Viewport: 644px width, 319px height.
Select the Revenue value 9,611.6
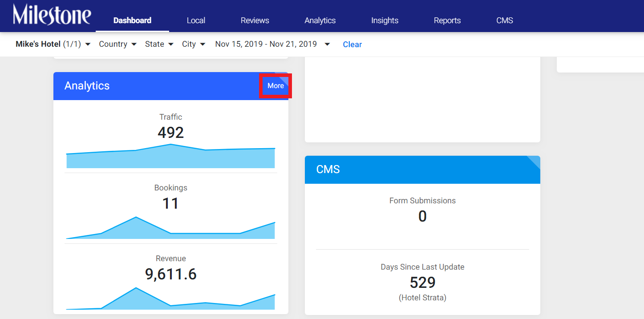click(x=171, y=274)
